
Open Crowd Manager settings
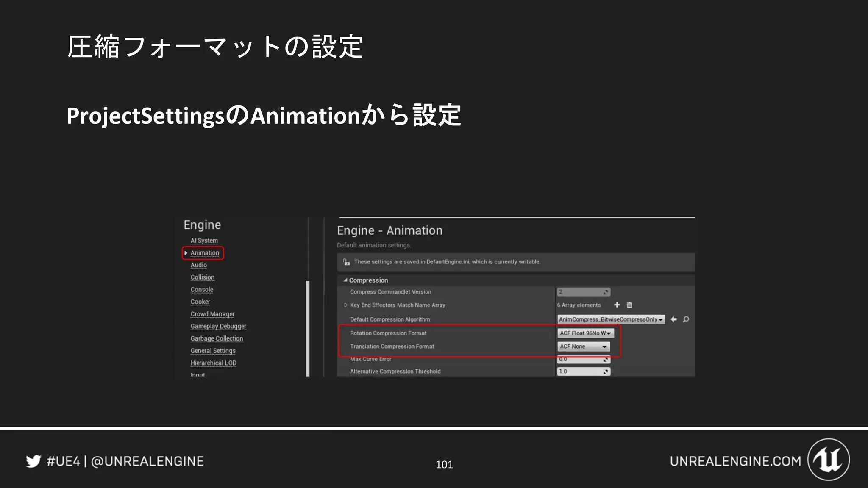(x=212, y=314)
